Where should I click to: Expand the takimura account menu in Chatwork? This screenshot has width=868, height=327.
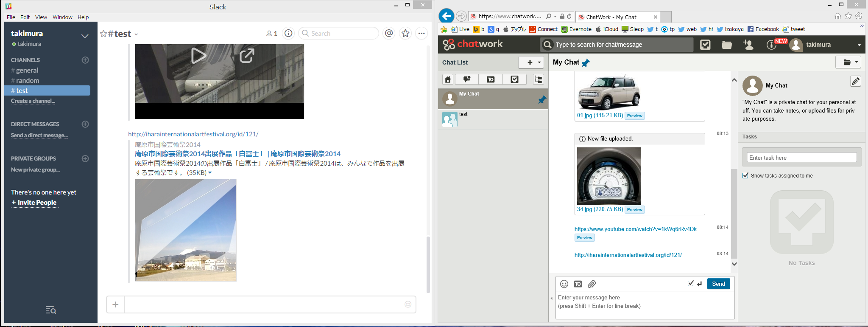(859, 45)
